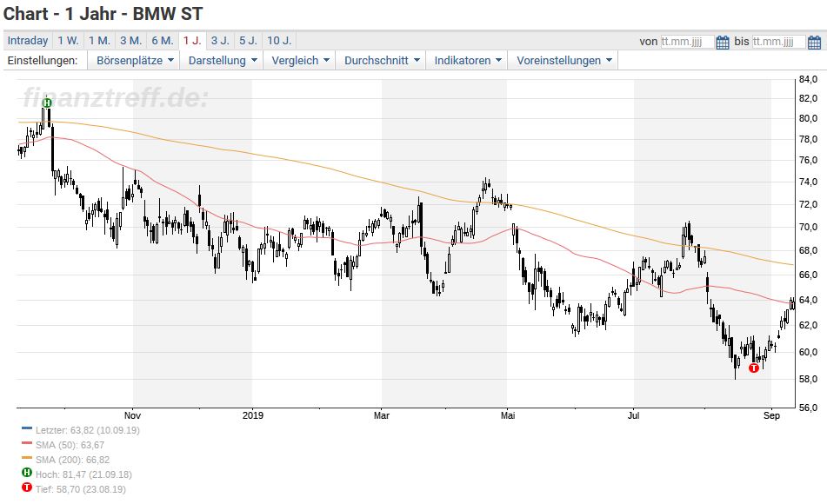Switch to the 3 M. tab
The height and width of the screenshot is (504, 827).
click(x=130, y=41)
